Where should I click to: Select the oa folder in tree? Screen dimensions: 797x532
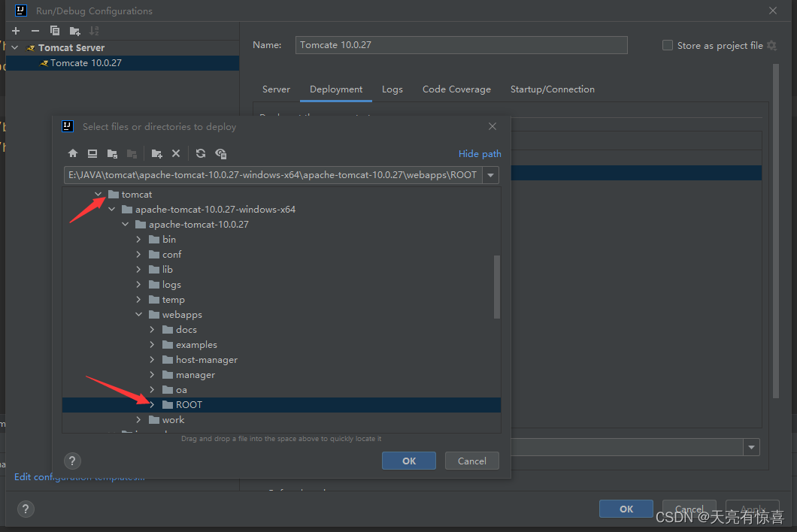point(181,390)
